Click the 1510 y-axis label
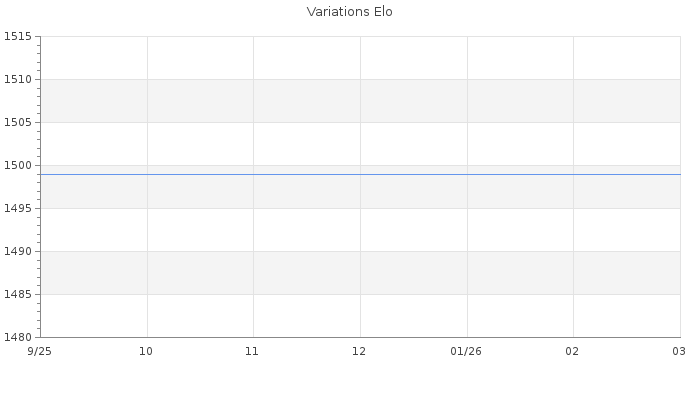Image resolution: width=700 pixels, height=400 pixels. coord(18,80)
